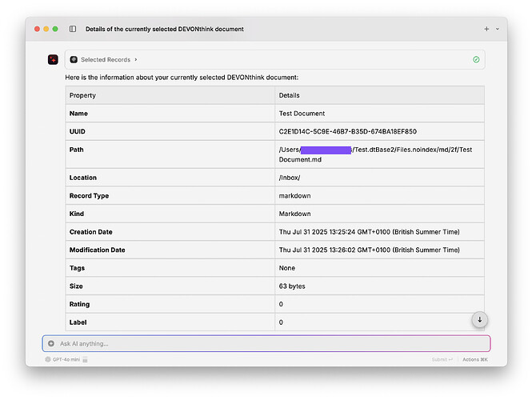Click the red close window button

click(37, 29)
